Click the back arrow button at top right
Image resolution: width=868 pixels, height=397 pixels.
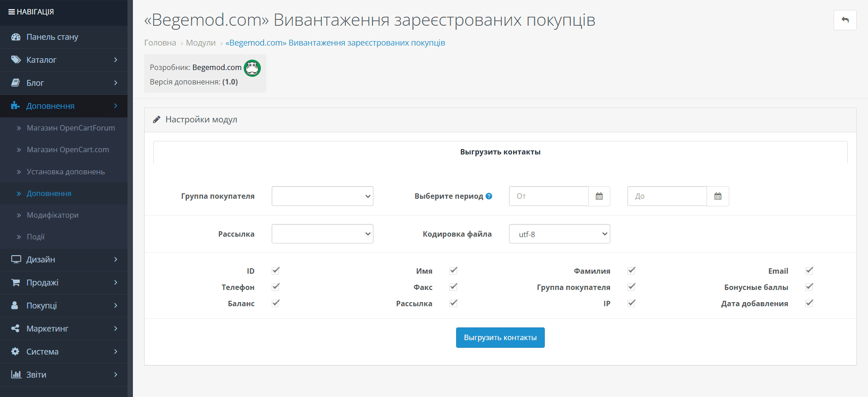point(845,20)
